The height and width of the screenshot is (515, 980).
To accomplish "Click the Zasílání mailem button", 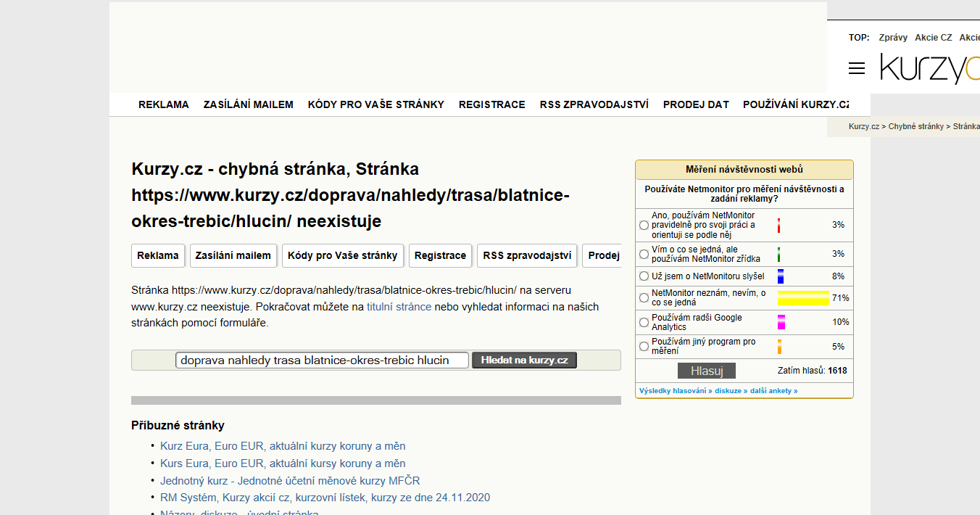I will click(233, 255).
